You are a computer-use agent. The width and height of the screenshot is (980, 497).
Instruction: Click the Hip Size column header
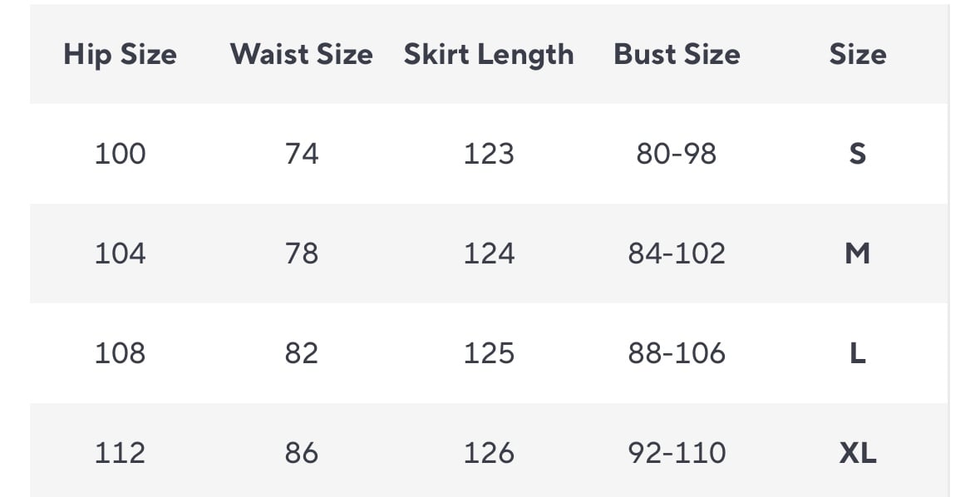120,55
